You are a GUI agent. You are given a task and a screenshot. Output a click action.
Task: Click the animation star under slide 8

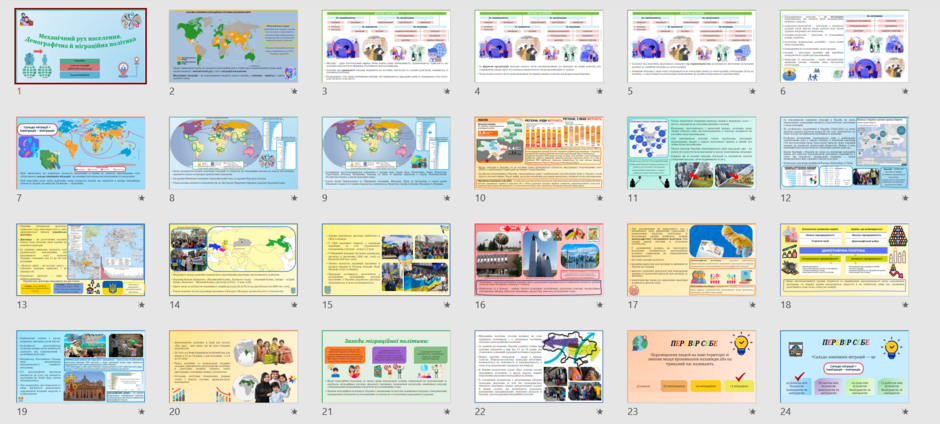pos(294,198)
